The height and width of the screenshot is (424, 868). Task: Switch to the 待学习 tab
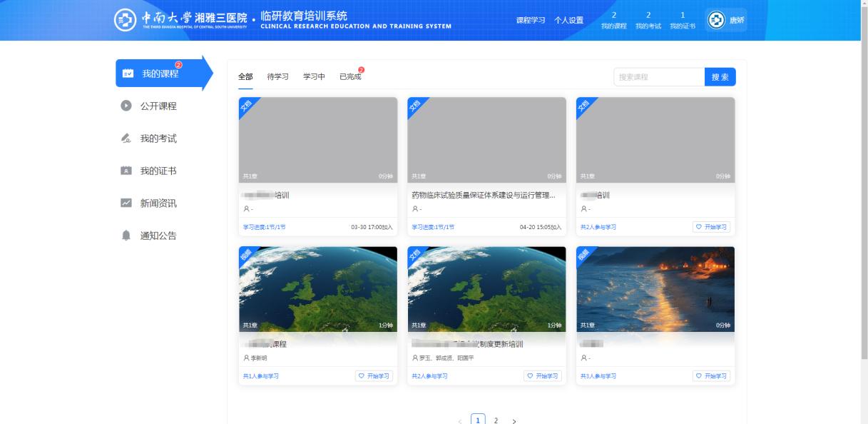(277, 77)
